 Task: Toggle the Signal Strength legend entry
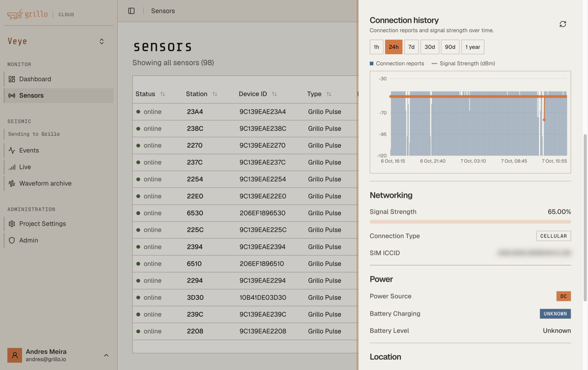(x=463, y=64)
